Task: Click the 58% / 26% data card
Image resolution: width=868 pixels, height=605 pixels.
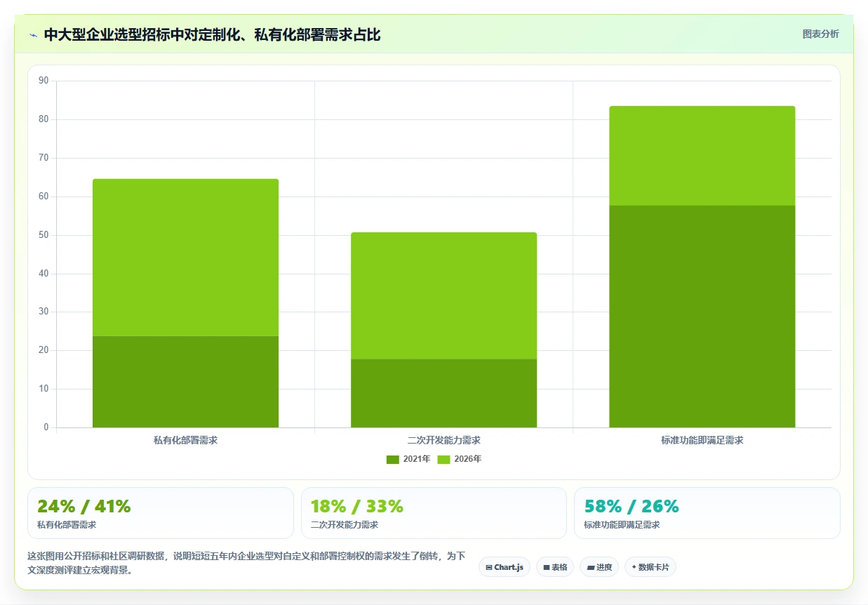Action: pyautogui.click(x=707, y=513)
